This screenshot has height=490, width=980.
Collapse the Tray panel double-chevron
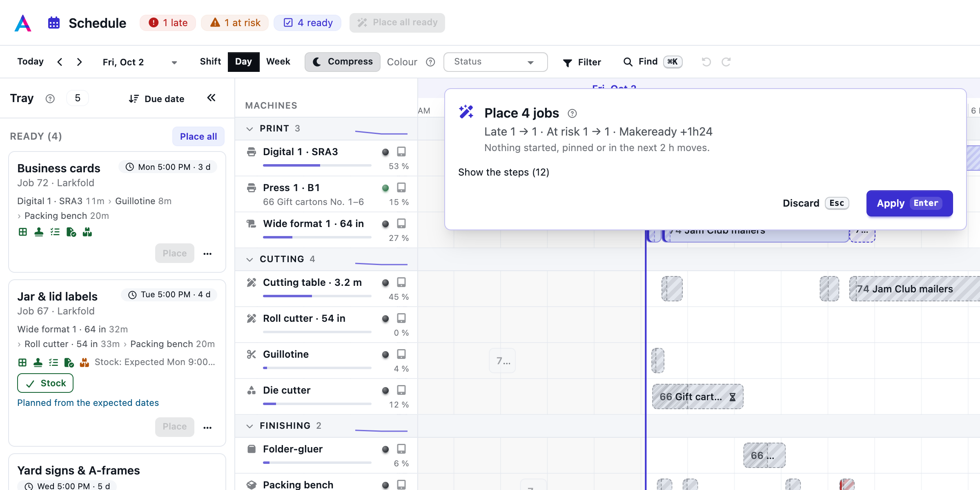pyautogui.click(x=211, y=98)
